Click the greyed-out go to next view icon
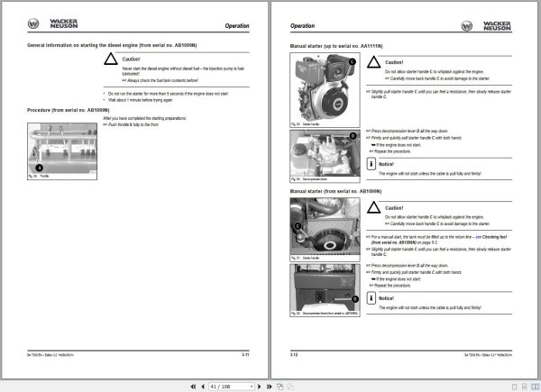This screenshot has height=392, width=541. pos(290,387)
